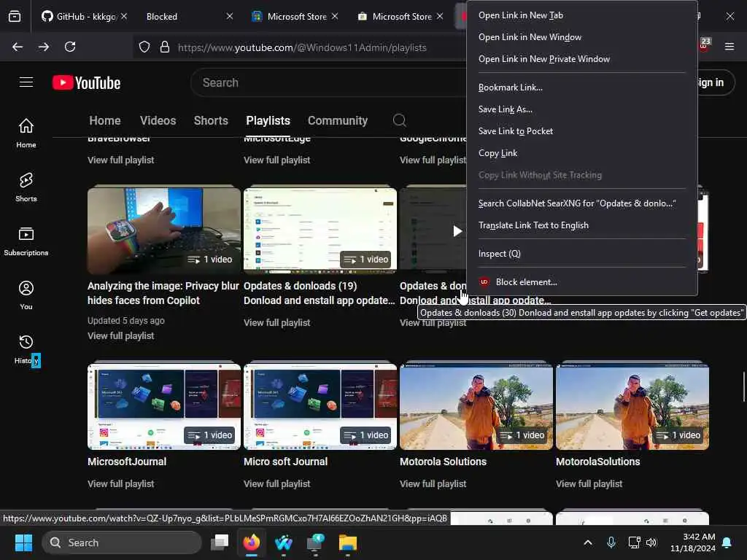
Task: View full playlist under Motorola Solutions
Action: pyautogui.click(x=433, y=484)
